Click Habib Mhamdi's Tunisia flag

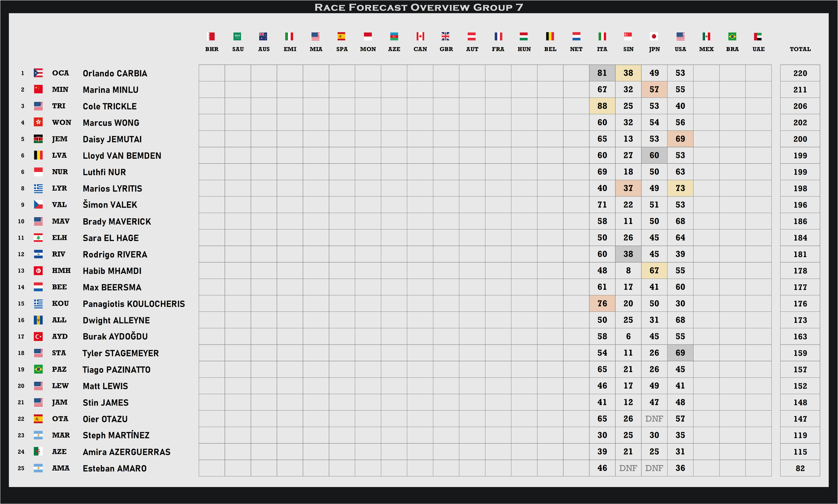point(38,271)
